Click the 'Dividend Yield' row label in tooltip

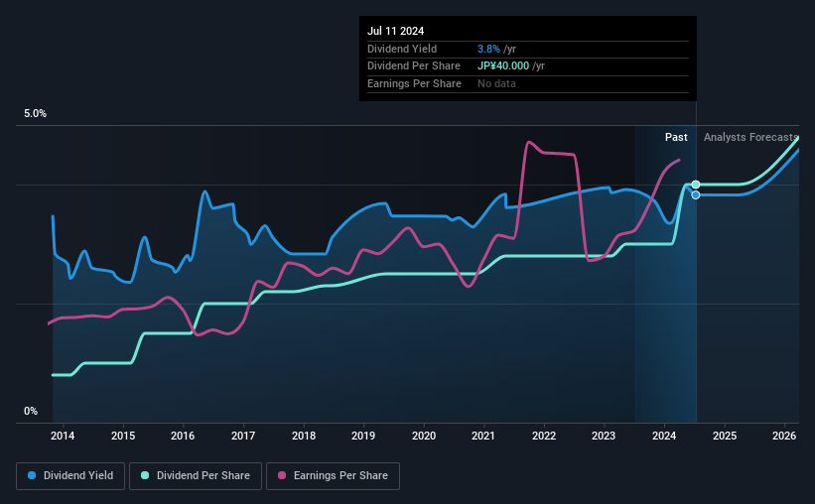pyautogui.click(x=402, y=49)
